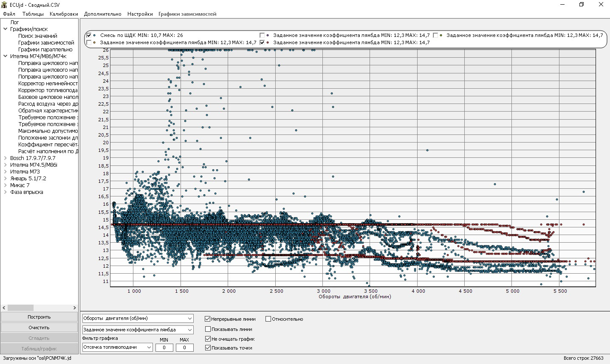Open the Дополнительно menu
The image size is (610, 364).
(x=103, y=14)
